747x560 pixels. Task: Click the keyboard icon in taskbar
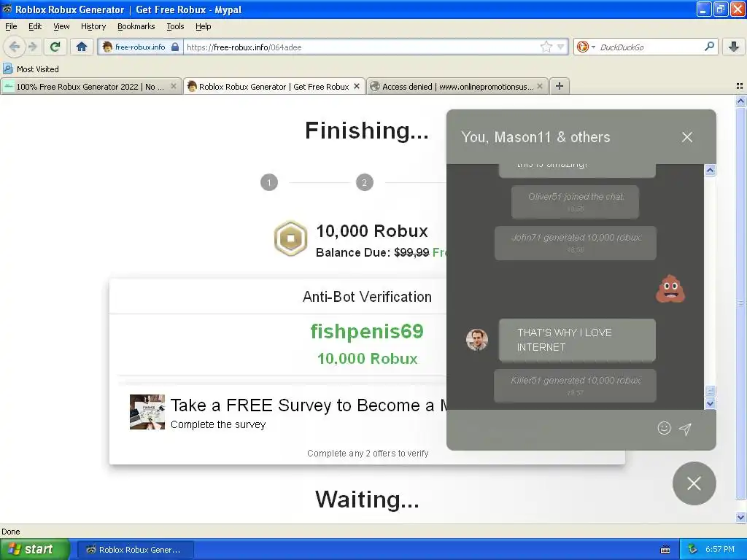coord(665,550)
